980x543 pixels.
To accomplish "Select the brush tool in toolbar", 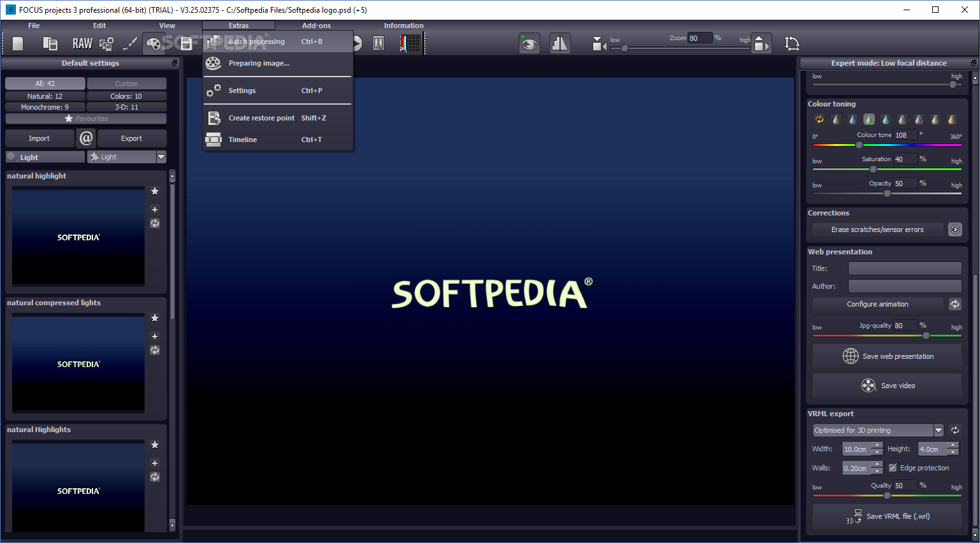I will [x=130, y=43].
